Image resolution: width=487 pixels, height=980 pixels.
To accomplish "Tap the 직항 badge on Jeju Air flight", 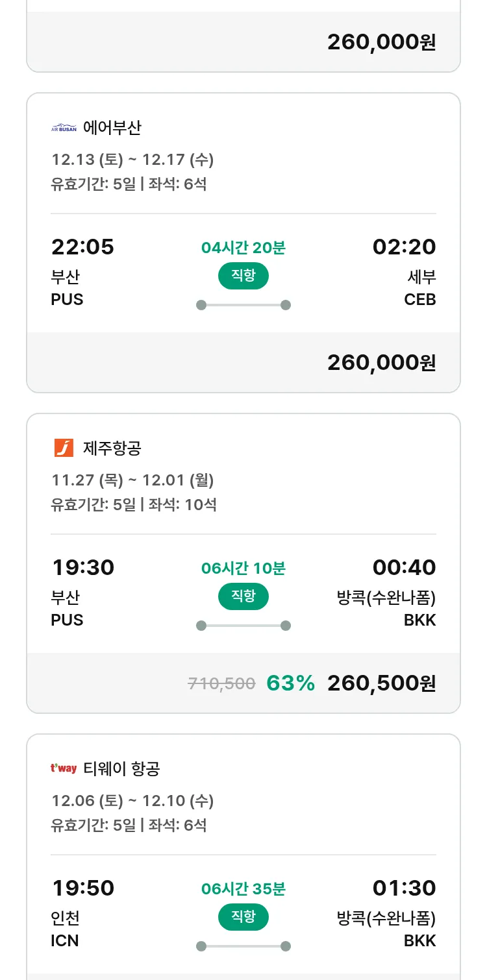I will [243, 596].
